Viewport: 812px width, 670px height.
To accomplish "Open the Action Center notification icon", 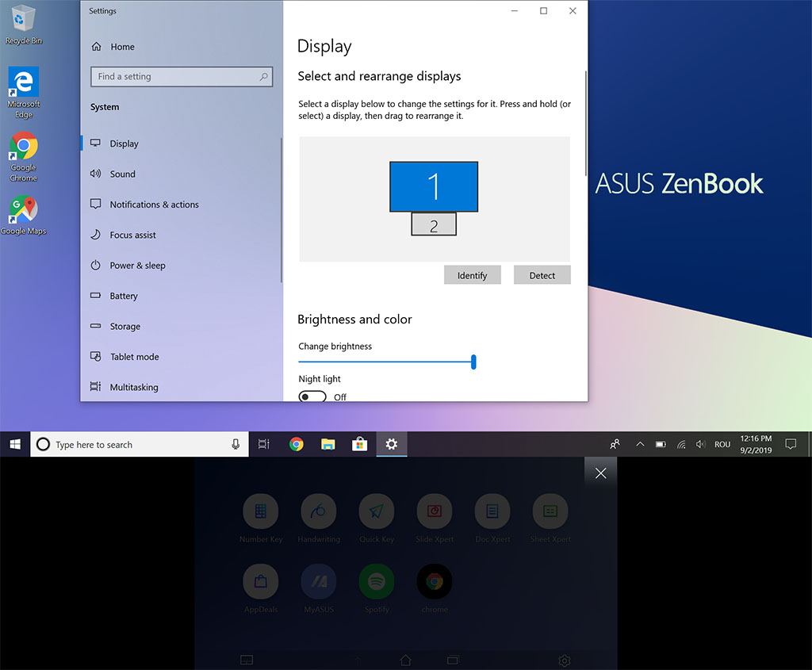I will coord(791,444).
